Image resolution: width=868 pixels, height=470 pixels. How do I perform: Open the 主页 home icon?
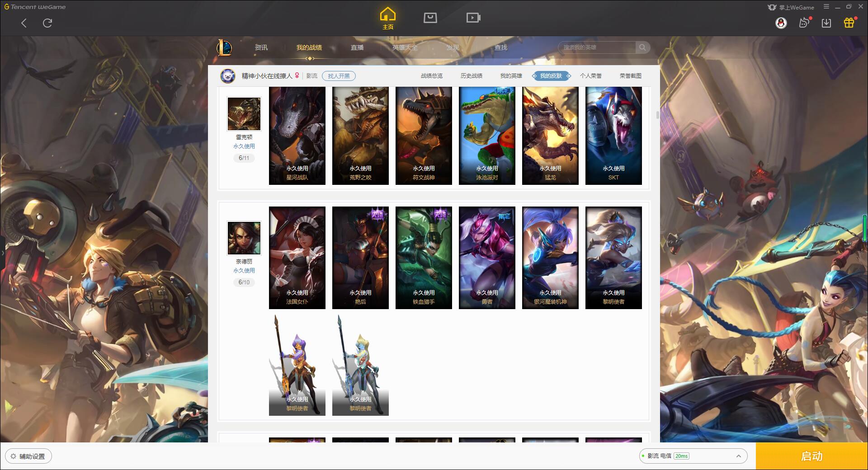coord(387,19)
